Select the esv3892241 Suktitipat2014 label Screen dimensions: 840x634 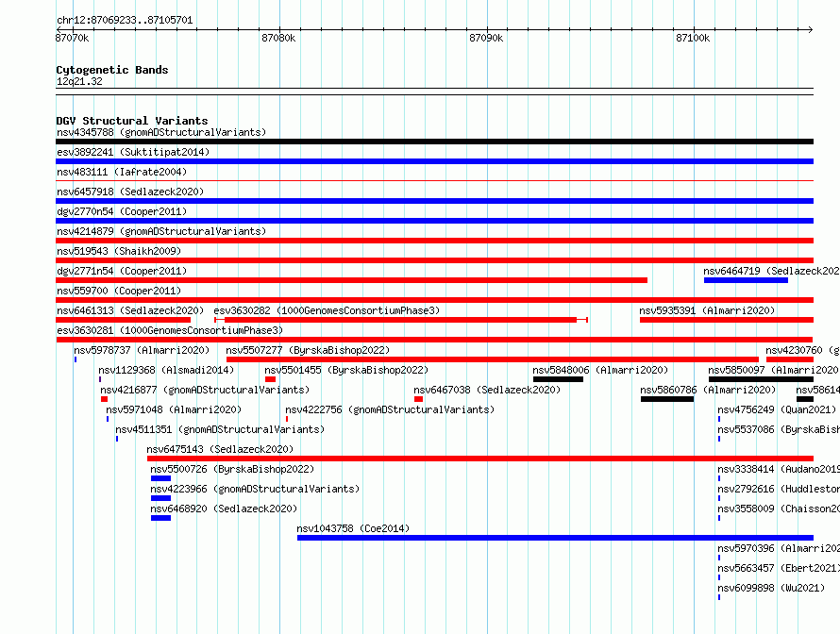point(133,152)
